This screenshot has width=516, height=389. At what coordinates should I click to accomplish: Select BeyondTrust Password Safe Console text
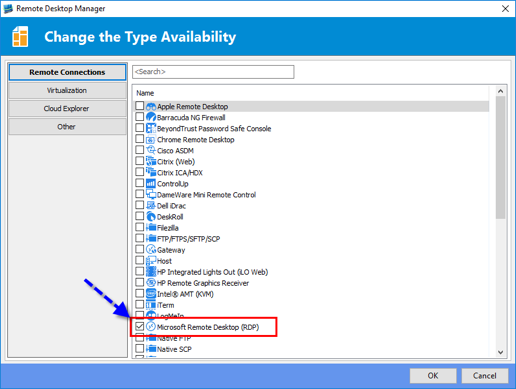tap(214, 129)
